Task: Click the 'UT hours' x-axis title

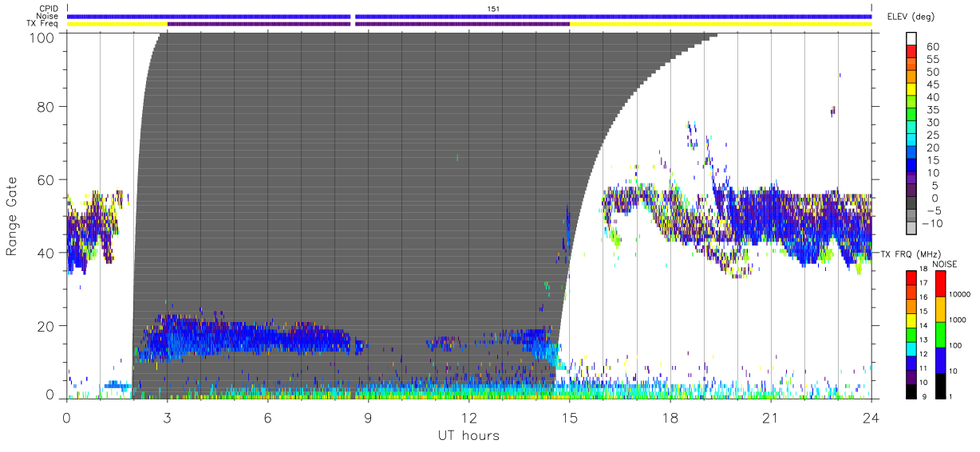Action: (468, 435)
